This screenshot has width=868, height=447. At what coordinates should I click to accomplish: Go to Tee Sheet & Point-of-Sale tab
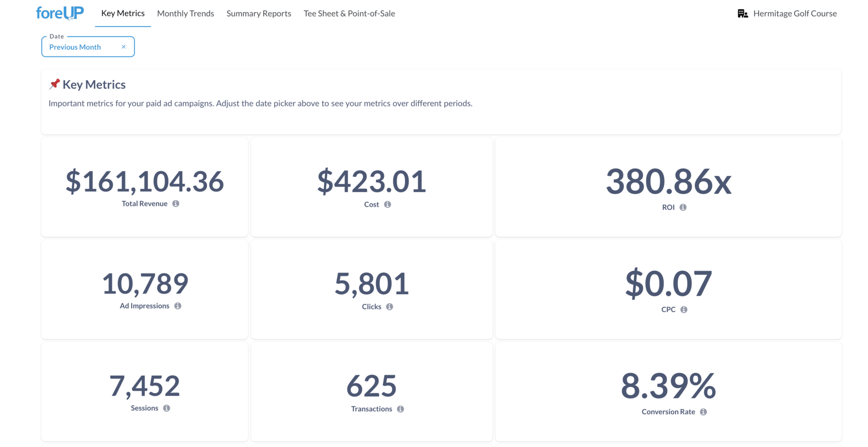pos(349,14)
